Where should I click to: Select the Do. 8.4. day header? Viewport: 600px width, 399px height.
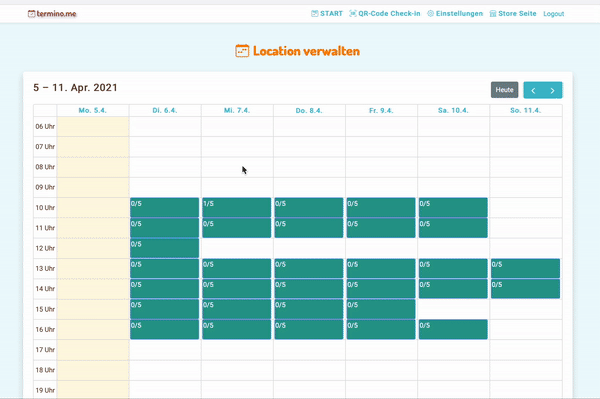pyautogui.click(x=309, y=111)
